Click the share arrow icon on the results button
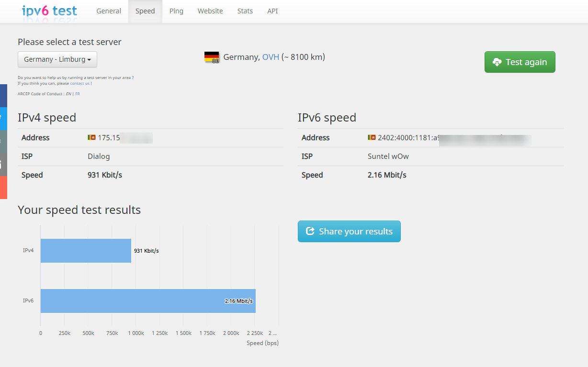This screenshot has height=367, width=588. pyautogui.click(x=310, y=231)
